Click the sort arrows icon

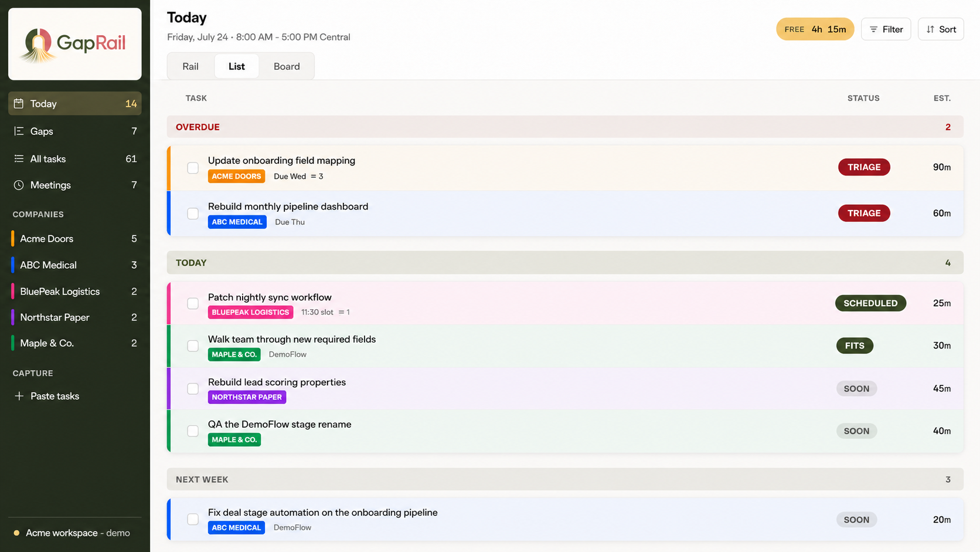930,29
